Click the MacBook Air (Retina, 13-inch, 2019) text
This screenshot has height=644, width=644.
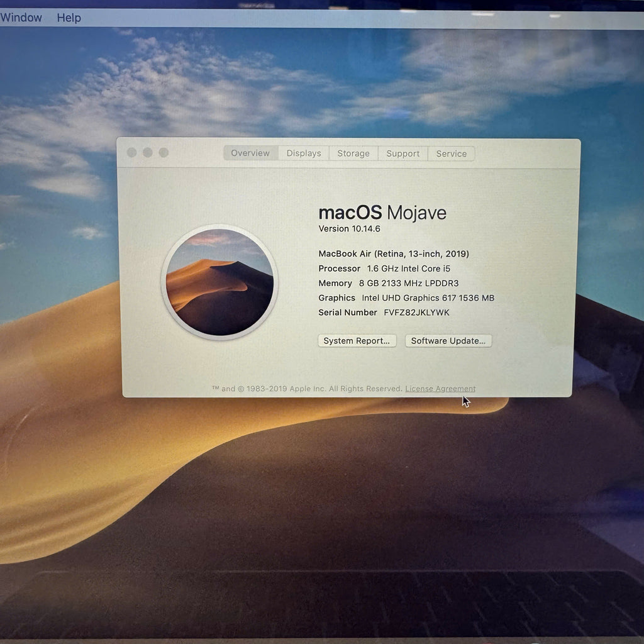[x=394, y=254]
